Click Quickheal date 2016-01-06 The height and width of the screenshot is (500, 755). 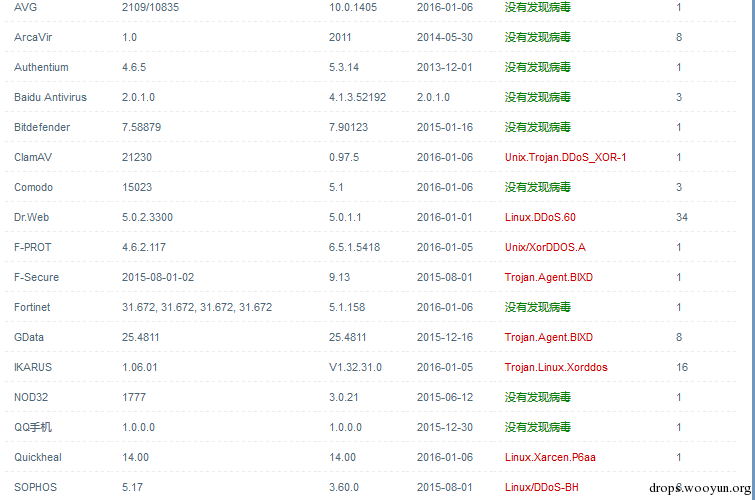click(445, 457)
